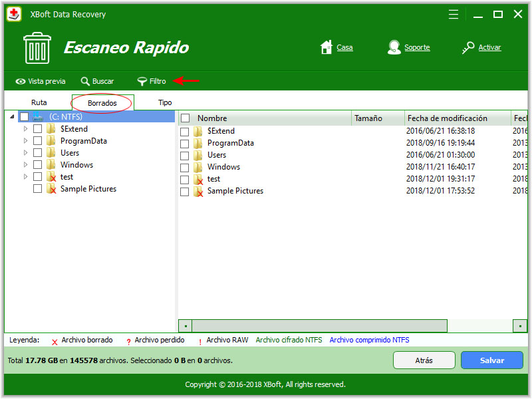Click the large trash bin icon
The width and height of the screenshot is (532, 399).
[37, 48]
